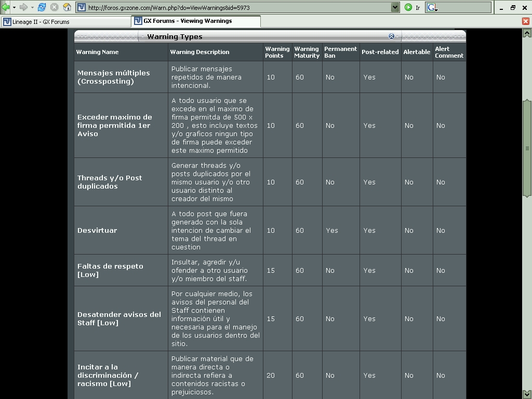Open the Home page icon

point(67,7)
